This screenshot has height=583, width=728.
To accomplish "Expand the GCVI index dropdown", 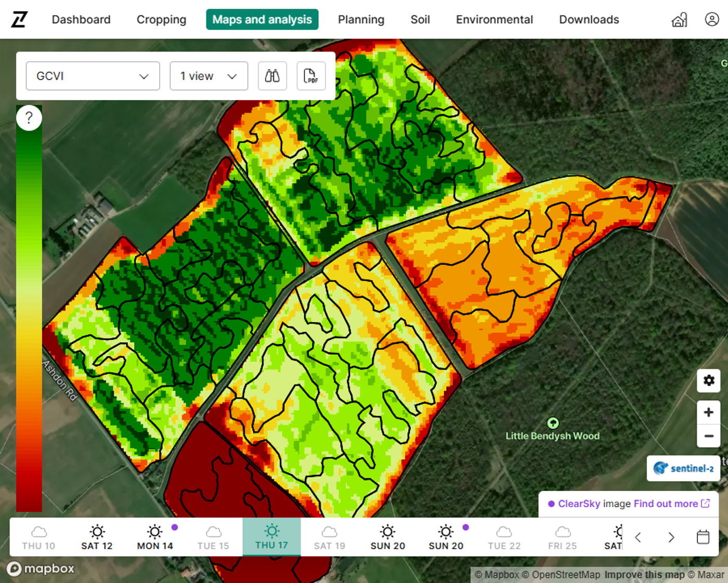I will pyautogui.click(x=93, y=76).
